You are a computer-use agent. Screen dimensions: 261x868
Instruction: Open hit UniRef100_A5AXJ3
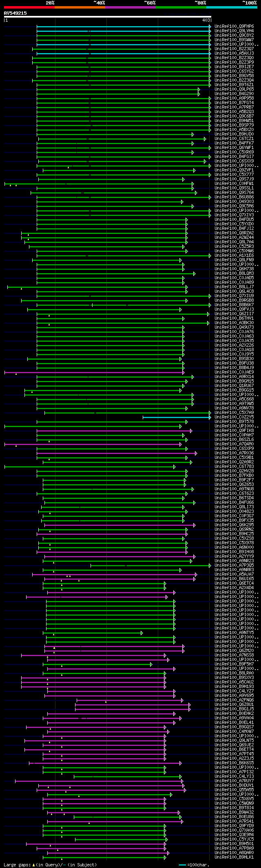tap(234, 53)
